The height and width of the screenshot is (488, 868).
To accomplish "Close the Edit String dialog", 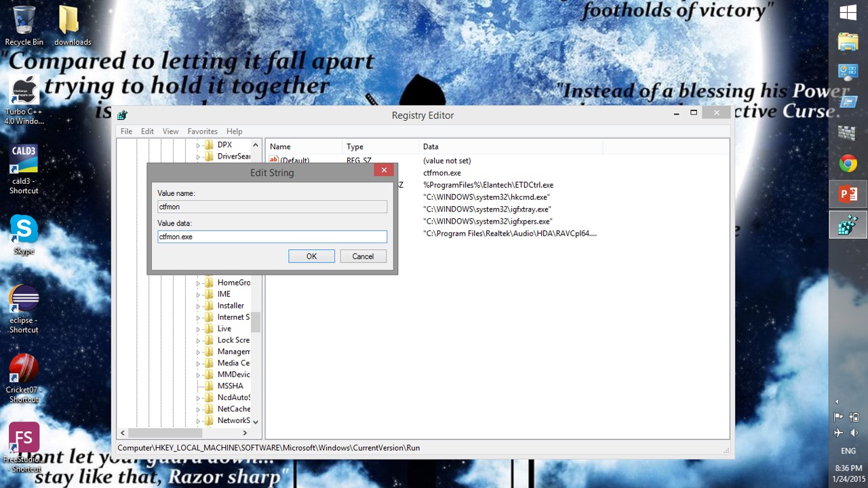I will point(384,170).
